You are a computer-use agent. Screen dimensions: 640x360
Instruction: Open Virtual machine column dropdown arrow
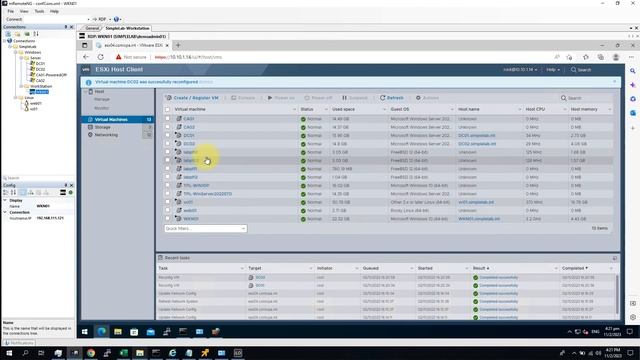click(x=294, y=109)
